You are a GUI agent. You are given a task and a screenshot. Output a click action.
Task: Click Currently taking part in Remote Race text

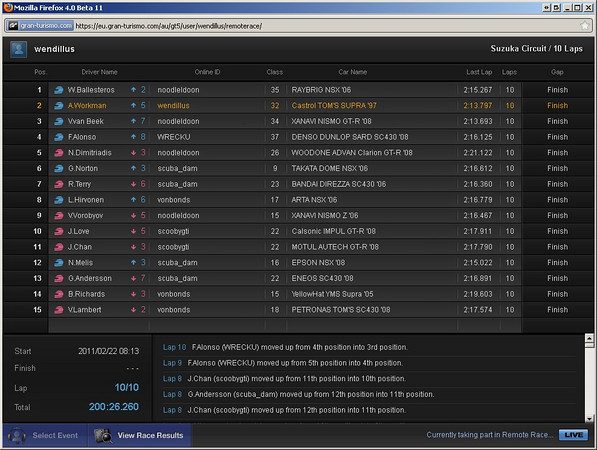click(490, 435)
